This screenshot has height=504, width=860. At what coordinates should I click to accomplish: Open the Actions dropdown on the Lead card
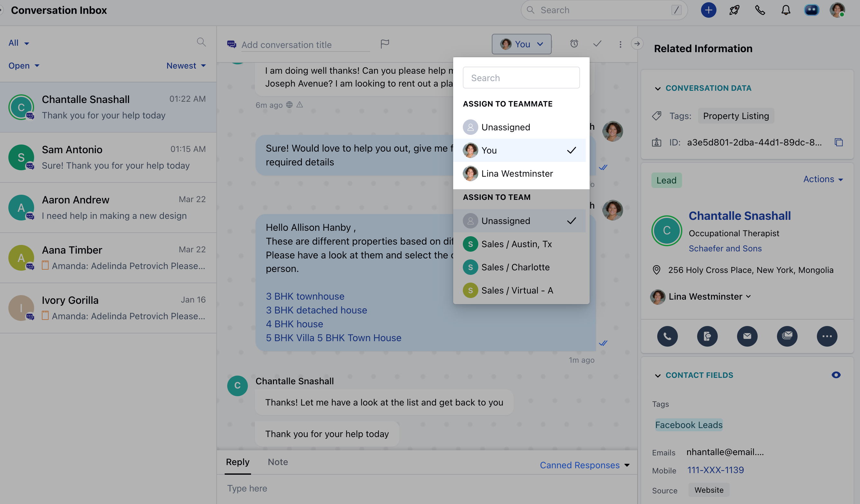(x=823, y=179)
